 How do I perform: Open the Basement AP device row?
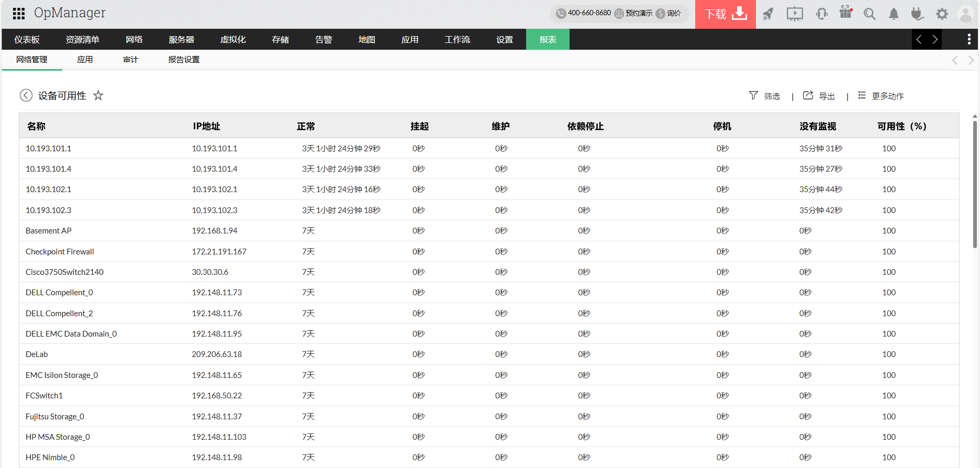tap(489, 230)
